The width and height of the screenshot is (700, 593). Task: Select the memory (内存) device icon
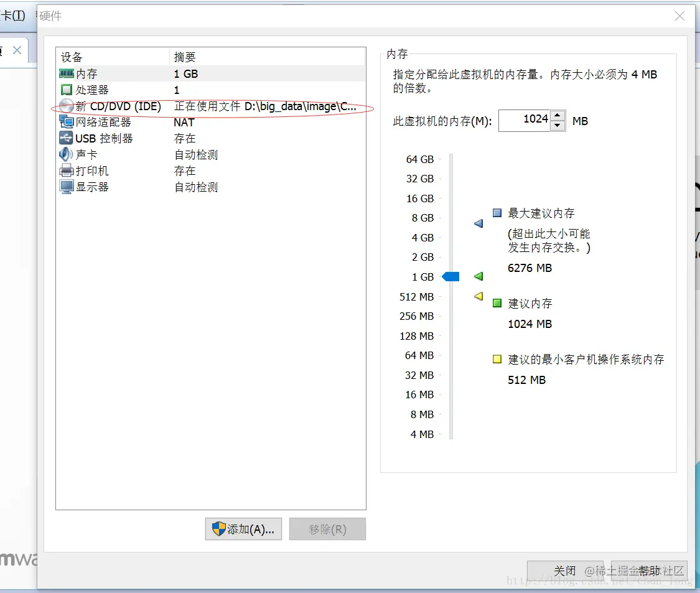coord(67,73)
